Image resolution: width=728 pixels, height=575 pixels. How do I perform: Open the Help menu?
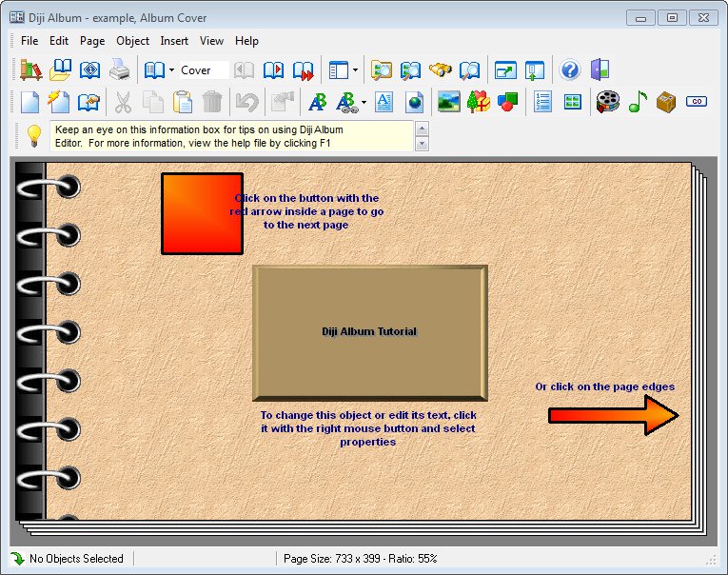coord(246,41)
